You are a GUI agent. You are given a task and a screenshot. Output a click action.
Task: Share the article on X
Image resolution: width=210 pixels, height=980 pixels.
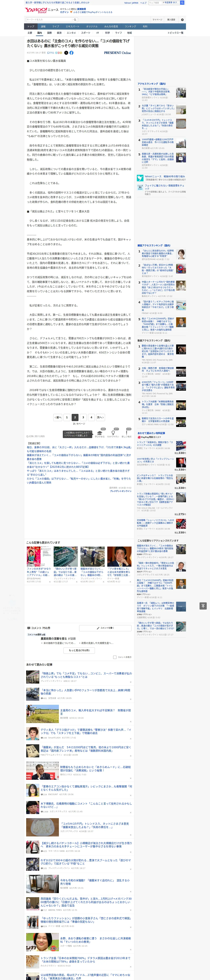pos(66,53)
